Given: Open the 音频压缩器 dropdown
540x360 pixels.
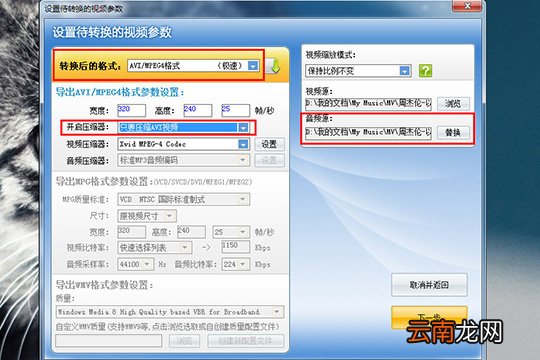Looking at the screenshot, I should [184, 160].
